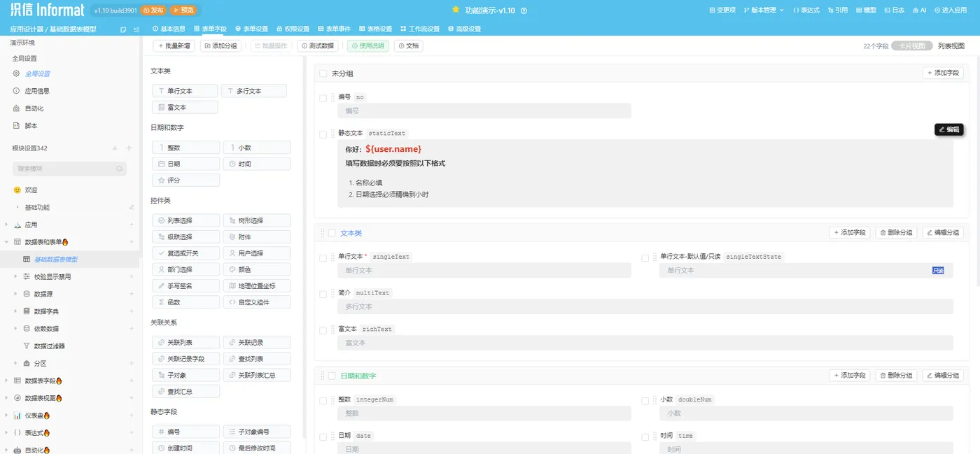
Task: Add a 时间 time field
Action: (257, 164)
